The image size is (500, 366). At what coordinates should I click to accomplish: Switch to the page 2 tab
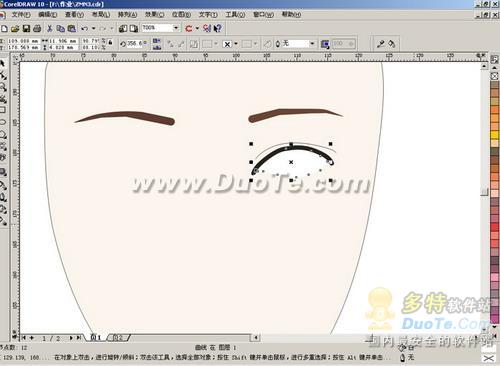point(118,337)
